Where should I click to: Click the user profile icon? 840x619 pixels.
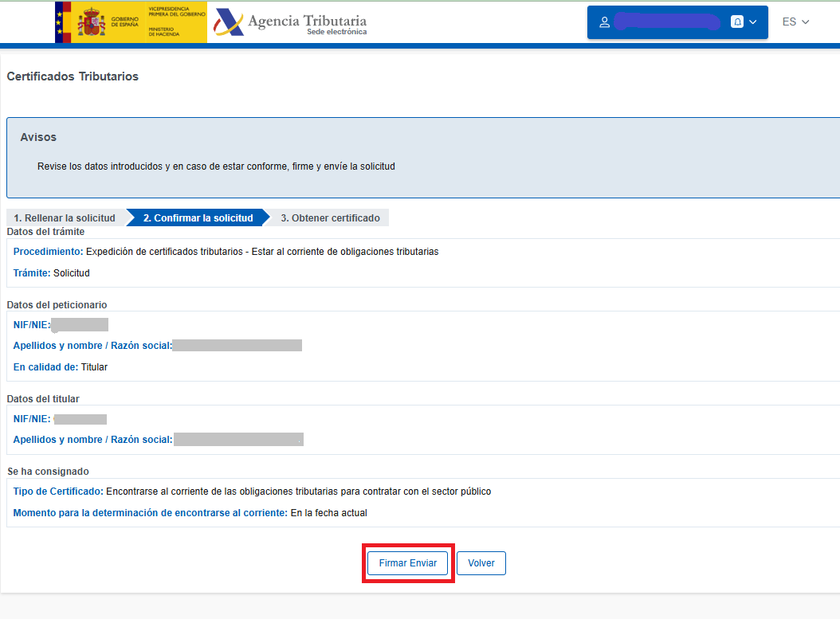coord(604,22)
